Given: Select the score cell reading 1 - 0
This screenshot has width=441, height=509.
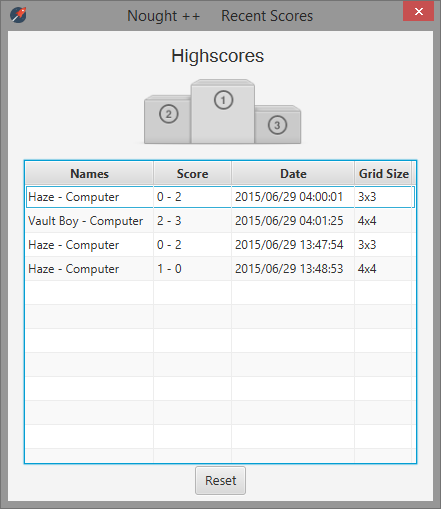Looking at the screenshot, I should click(192, 269).
